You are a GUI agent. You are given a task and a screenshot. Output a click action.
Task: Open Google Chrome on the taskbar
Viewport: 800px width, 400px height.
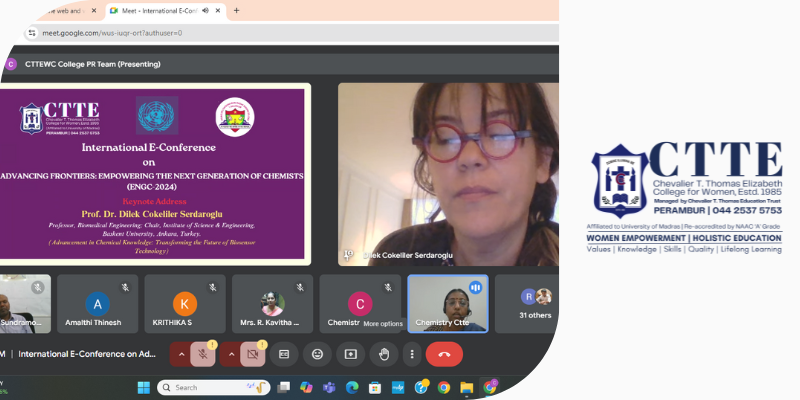444,388
